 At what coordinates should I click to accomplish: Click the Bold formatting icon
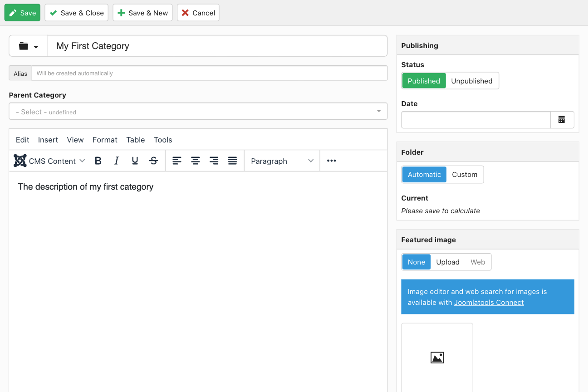click(98, 161)
